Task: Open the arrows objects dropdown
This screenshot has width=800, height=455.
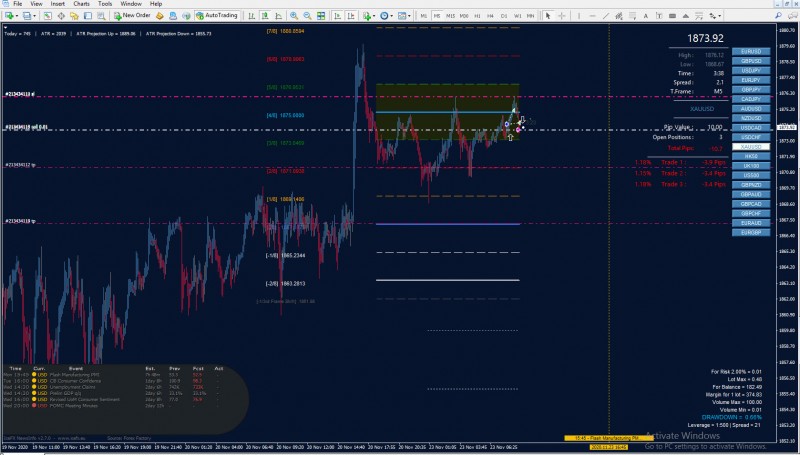Action: pyautogui.click(x=714, y=16)
